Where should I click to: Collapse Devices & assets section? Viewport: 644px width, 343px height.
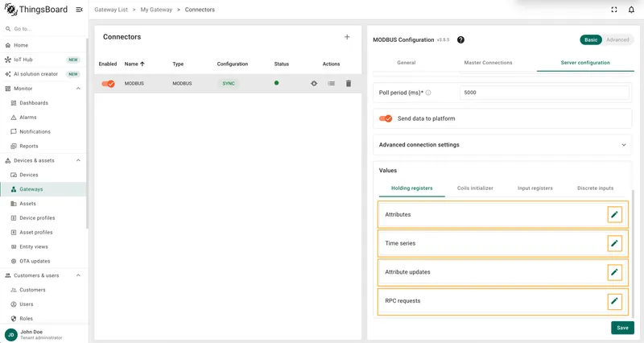pyautogui.click(x=78, y=160)
